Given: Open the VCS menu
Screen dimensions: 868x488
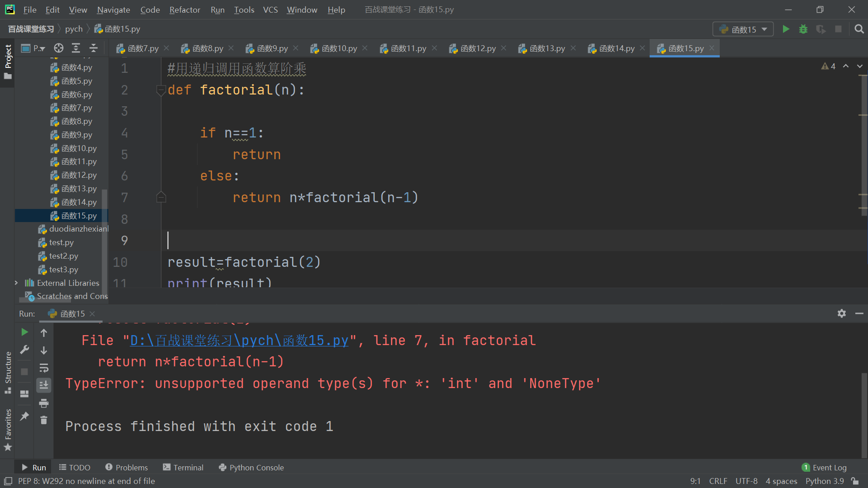Looking at the screenshot, I should pos(270,9).
